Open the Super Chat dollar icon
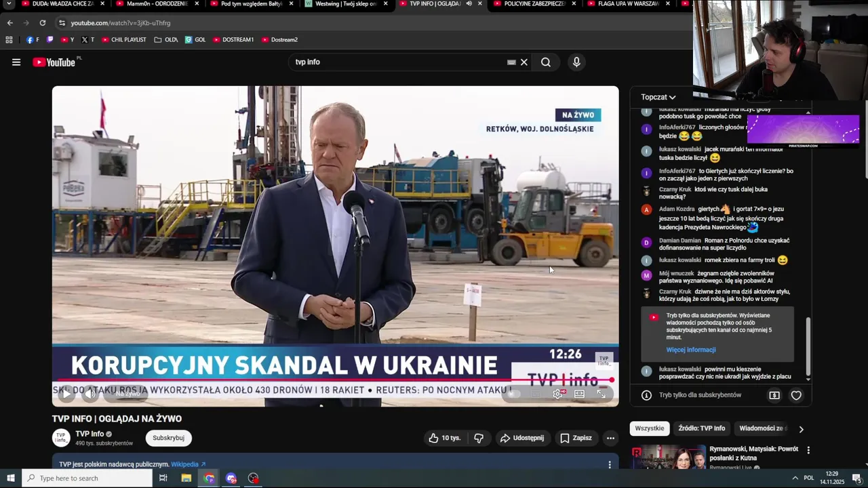This screenshot has height=488, width=868. coord(774,395)
